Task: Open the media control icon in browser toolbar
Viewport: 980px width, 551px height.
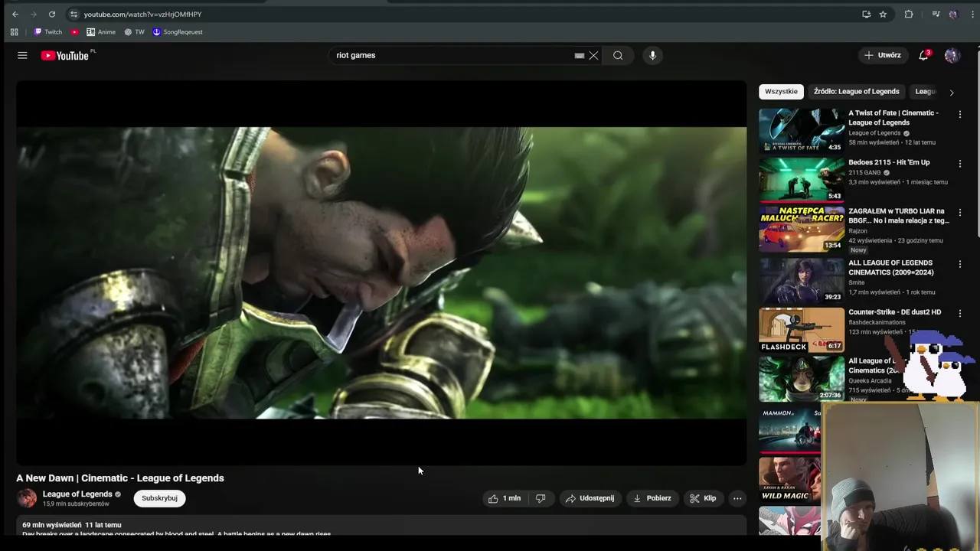Action: tap(936, 14)
